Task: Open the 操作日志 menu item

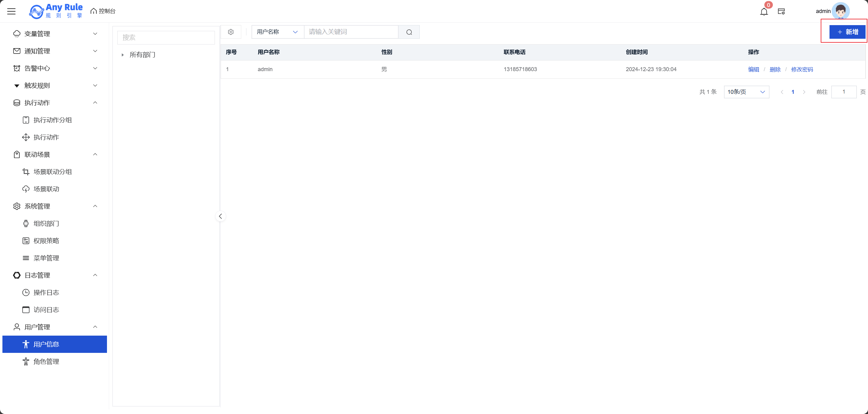Action: tap(46, 292)
